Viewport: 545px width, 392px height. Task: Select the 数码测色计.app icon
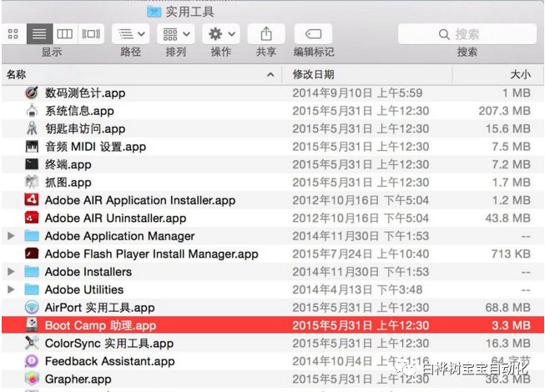[x=32, y=93]
